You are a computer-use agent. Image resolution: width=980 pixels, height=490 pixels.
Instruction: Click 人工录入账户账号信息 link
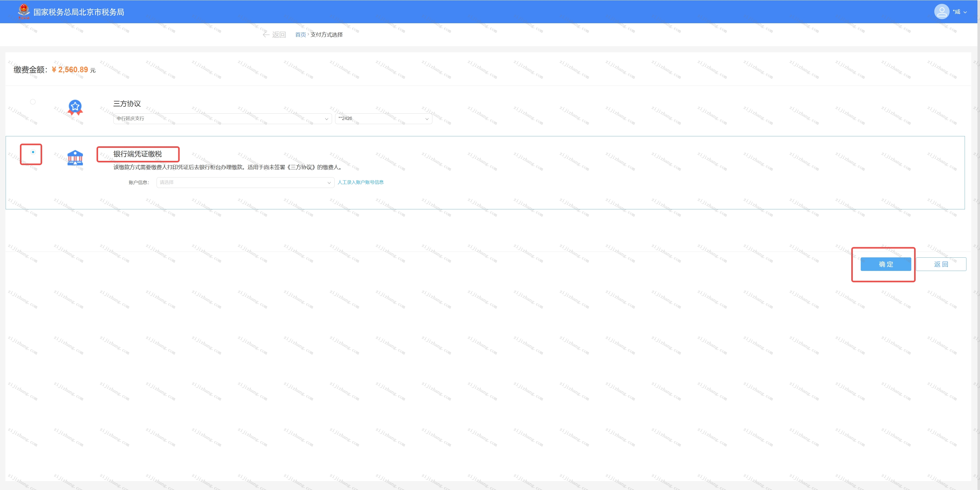point(360,182)
